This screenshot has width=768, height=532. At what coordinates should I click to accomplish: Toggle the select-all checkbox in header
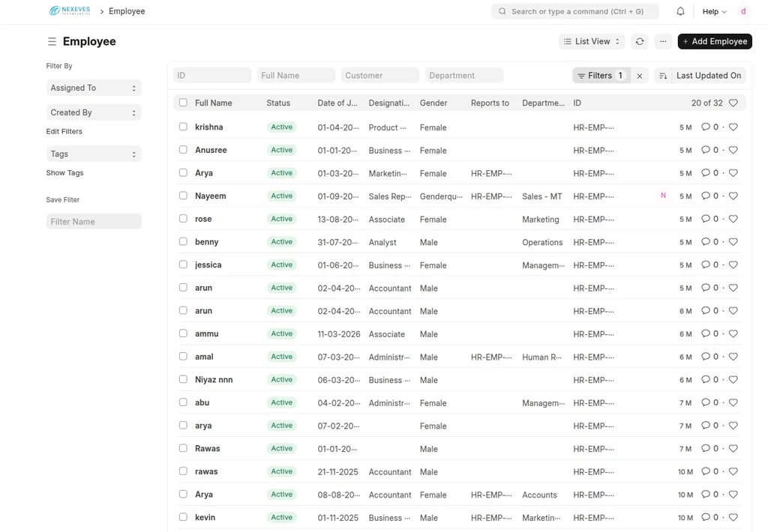183,103
